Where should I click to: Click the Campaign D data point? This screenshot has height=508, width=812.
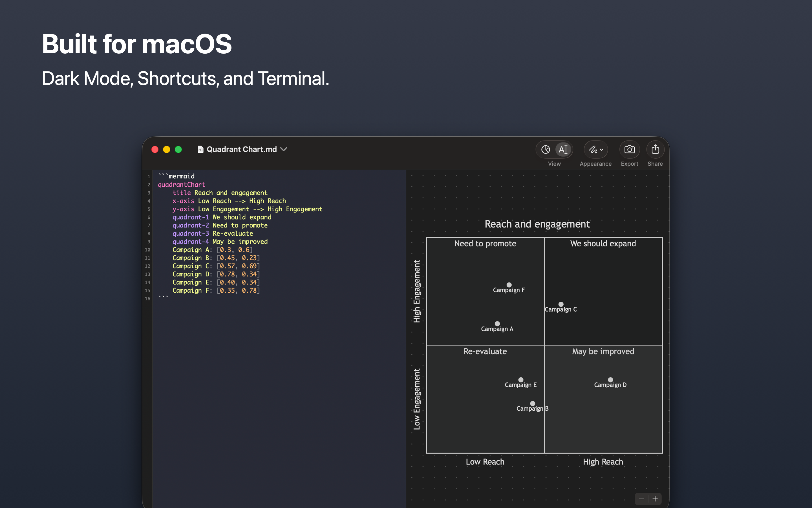(x=610, y=380)
